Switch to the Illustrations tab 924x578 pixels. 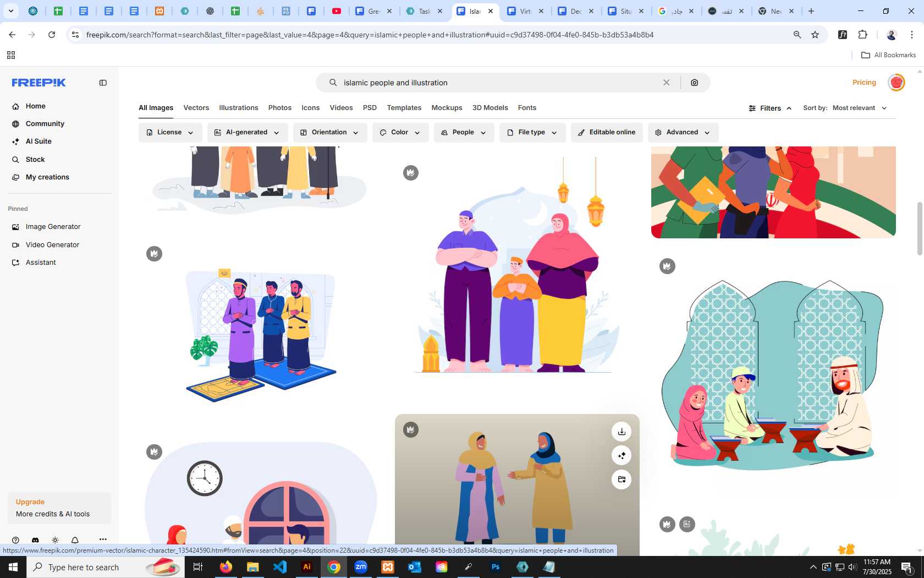tap(239, 108)
